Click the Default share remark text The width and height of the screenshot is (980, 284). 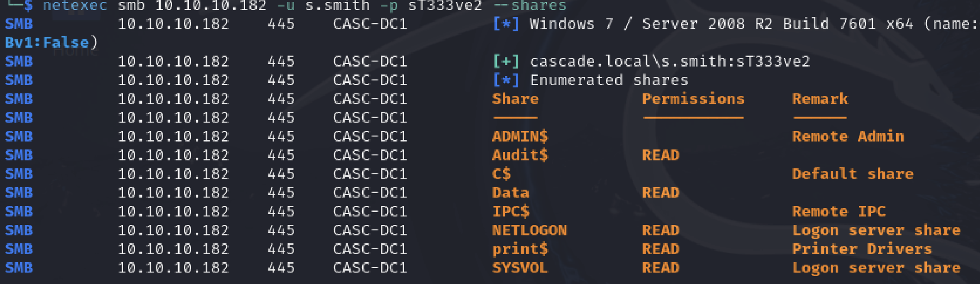853,174
